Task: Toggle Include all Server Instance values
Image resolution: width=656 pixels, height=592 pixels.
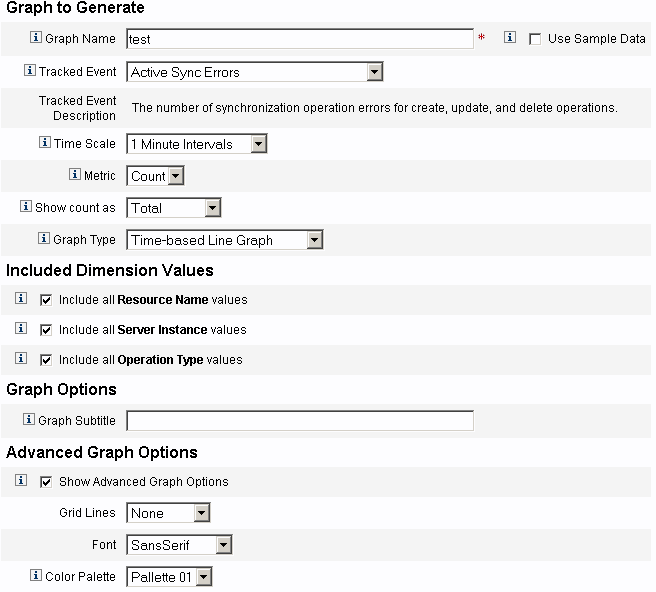Action: (x=45, y=330)
